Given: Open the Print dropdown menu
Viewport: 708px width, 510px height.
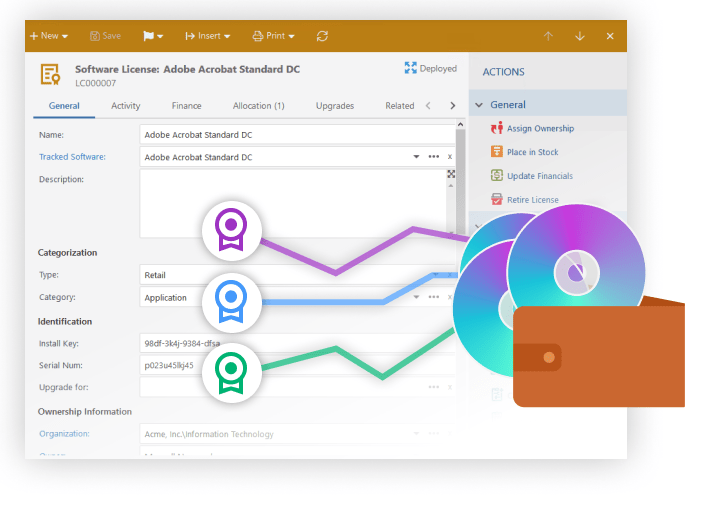Looking at the screenshot, I should pyautogui.click(x=273, y=36).
